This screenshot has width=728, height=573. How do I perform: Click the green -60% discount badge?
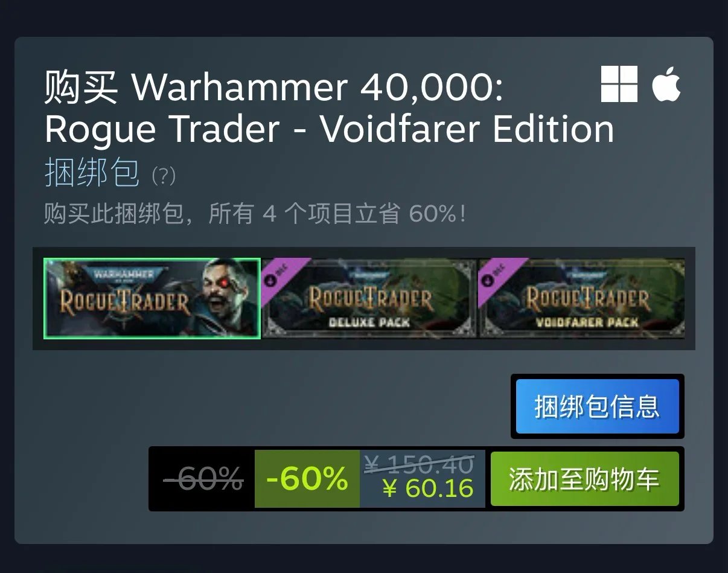(x=307, y=479)
